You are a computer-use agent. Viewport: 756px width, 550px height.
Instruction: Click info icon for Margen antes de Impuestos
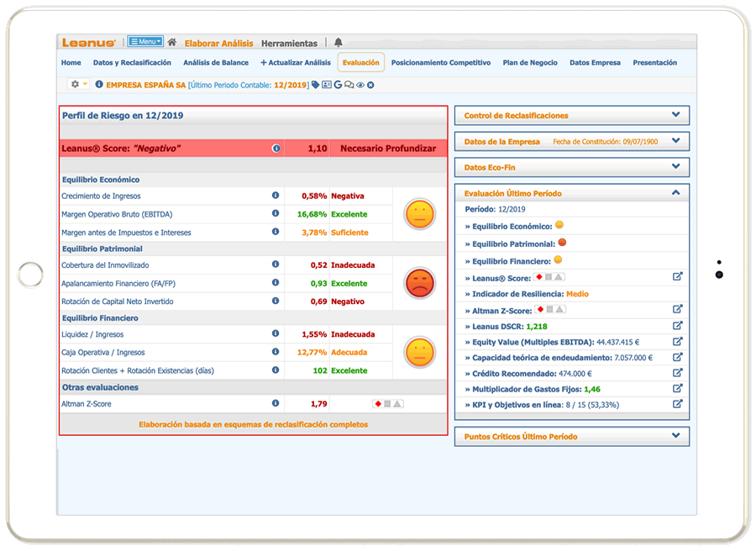(276, 232)
